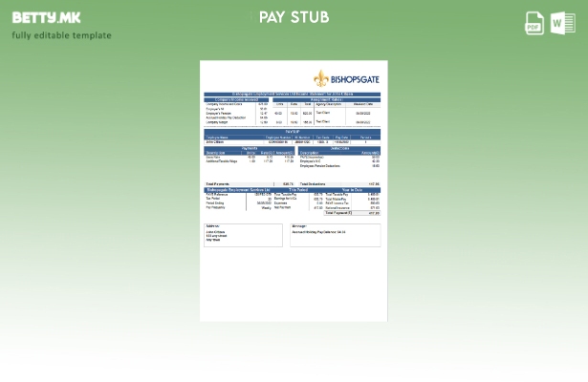The width and height of the screenshot is (588, 382).
Task: Click the Word document format icon
Action: click(x=563, y=24)
